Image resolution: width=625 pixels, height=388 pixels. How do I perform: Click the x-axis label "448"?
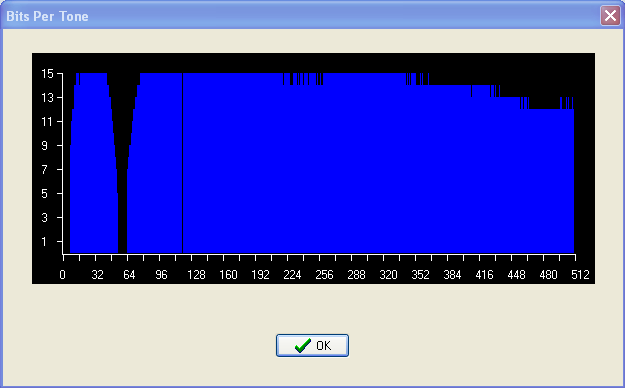coord(516,275)
